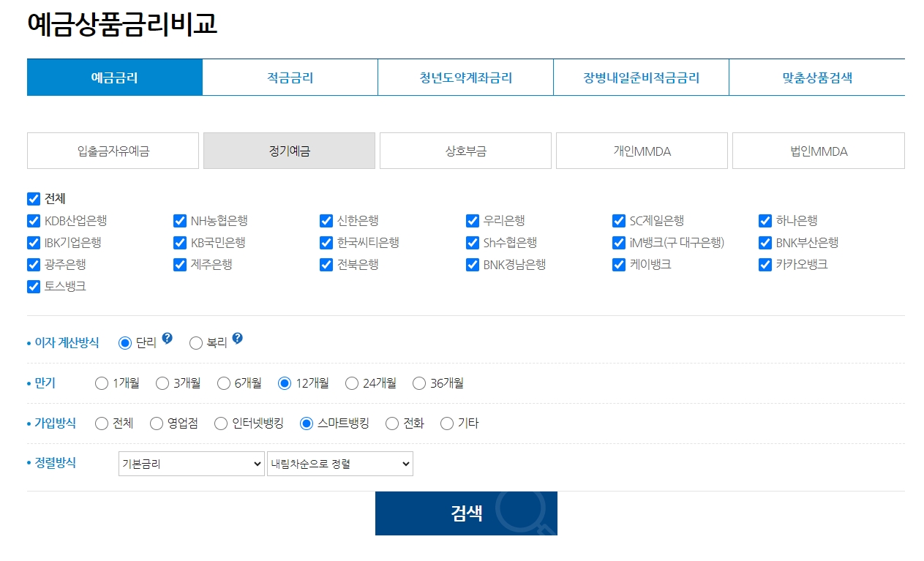Select 스마트뱅킹 join method

coord(307,423)
